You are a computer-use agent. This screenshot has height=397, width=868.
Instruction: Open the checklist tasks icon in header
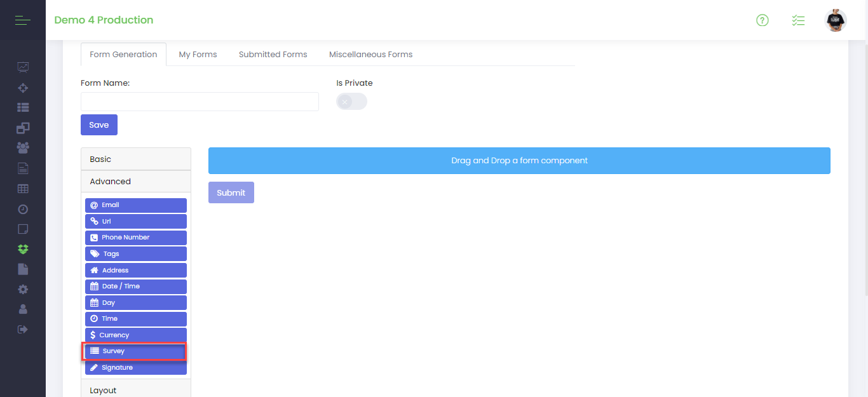[798, 20]
